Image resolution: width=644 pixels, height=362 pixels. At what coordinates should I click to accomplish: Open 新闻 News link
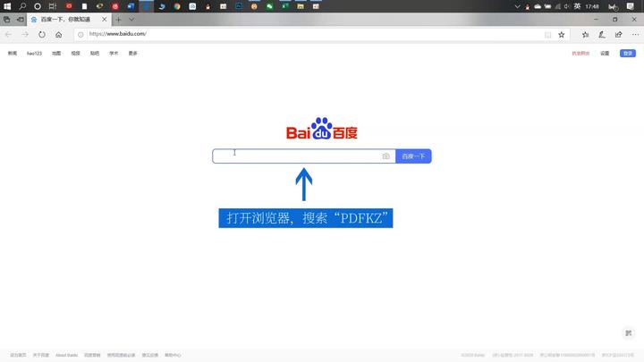click(13, 54)
